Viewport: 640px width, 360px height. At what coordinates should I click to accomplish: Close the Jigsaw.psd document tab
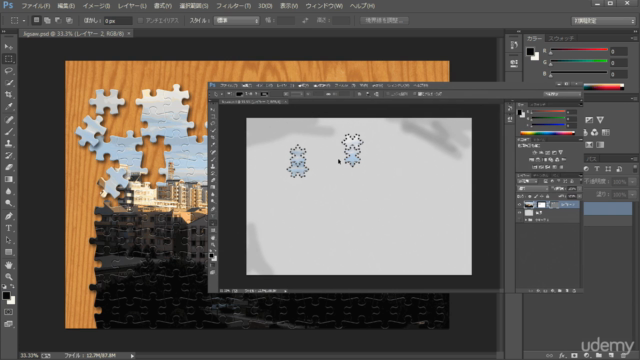[129, 33]
